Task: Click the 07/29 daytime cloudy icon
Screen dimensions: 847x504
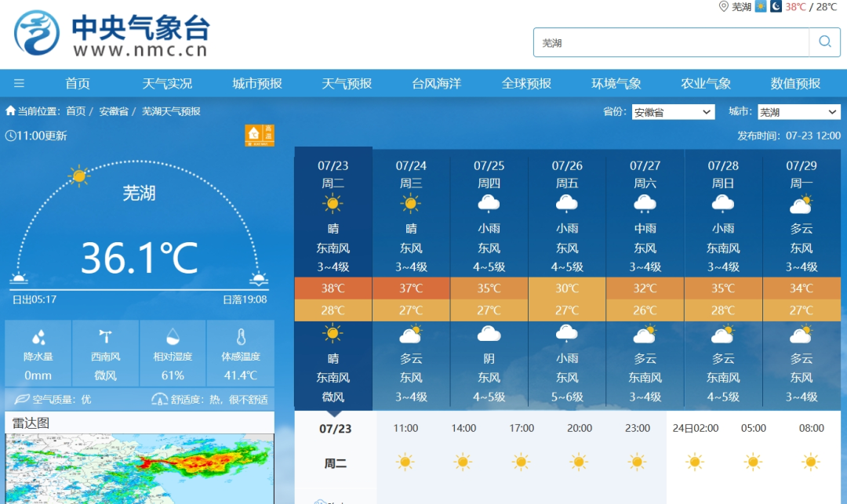Action: (x=801, y=205)
